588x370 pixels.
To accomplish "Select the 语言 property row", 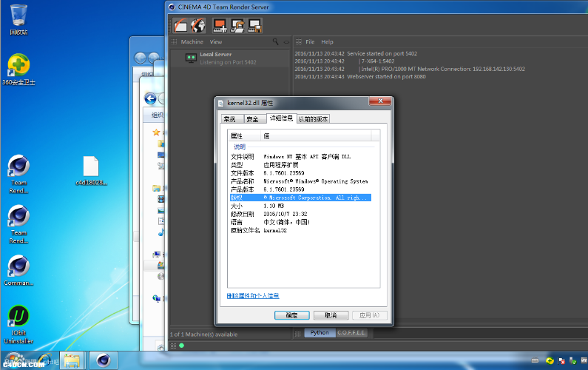I will (300, 222).
